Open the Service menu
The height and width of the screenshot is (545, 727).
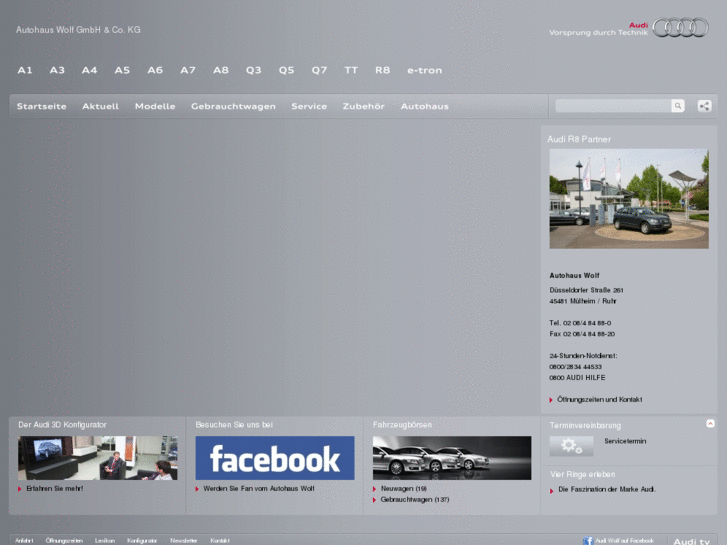tap(309, 106)
